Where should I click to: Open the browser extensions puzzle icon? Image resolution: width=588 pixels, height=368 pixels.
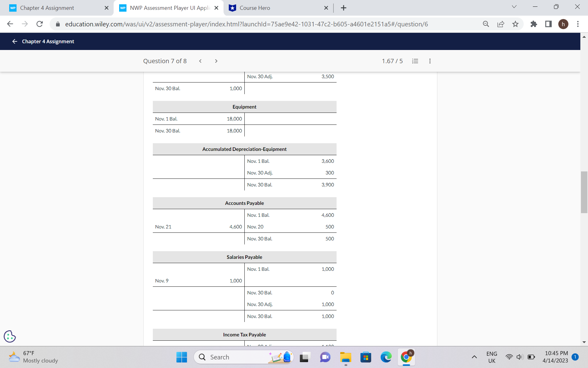533,24
